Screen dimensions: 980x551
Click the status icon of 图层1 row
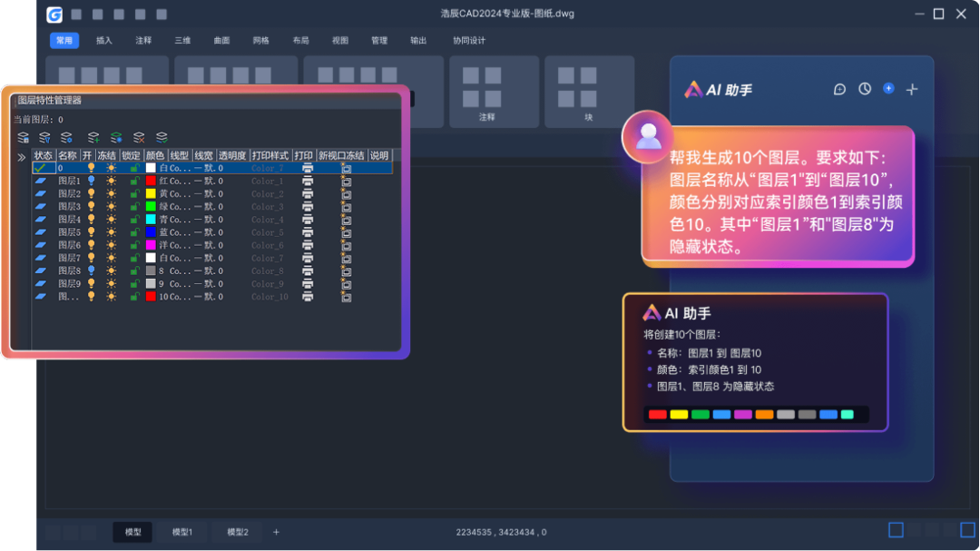[x=41, y=181]
